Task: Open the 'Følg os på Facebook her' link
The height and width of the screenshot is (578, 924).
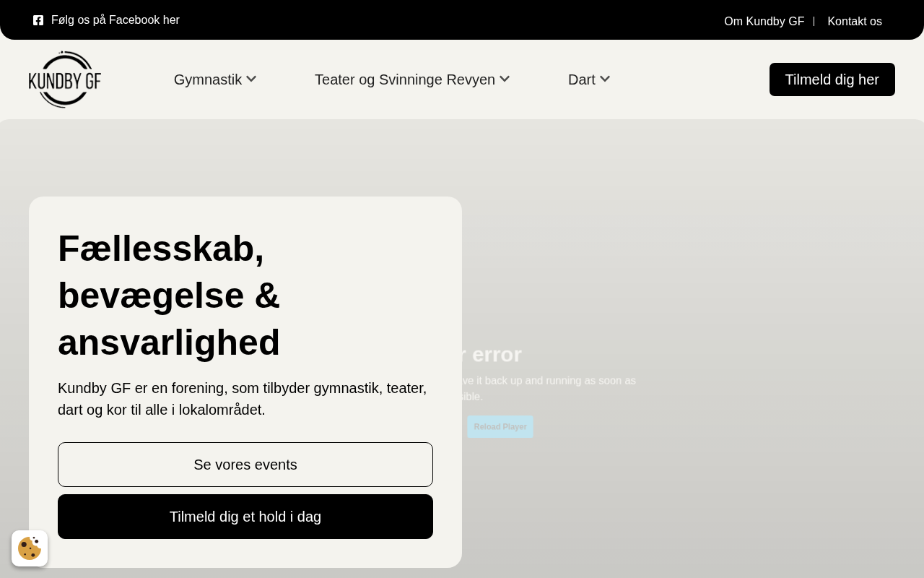Action: pyautogui.click(x=115, y=20)
